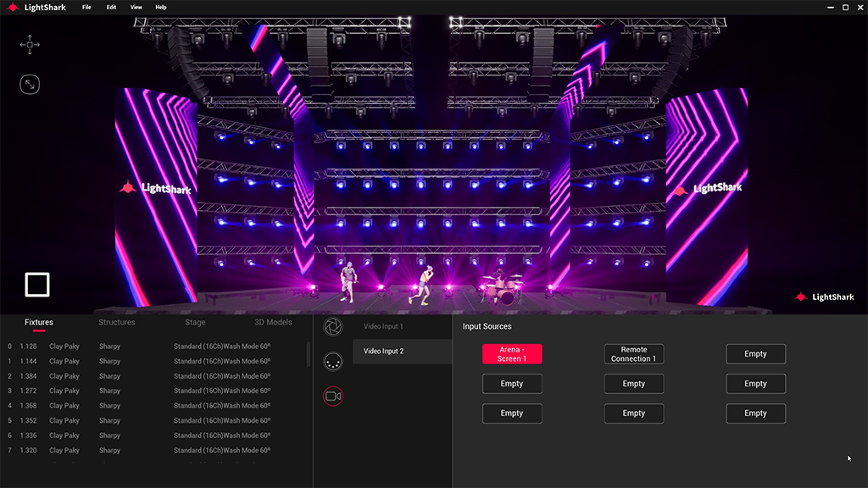868x488 pixels.
Task: Click the white square icon in viewport
Action: coord(37,285)
